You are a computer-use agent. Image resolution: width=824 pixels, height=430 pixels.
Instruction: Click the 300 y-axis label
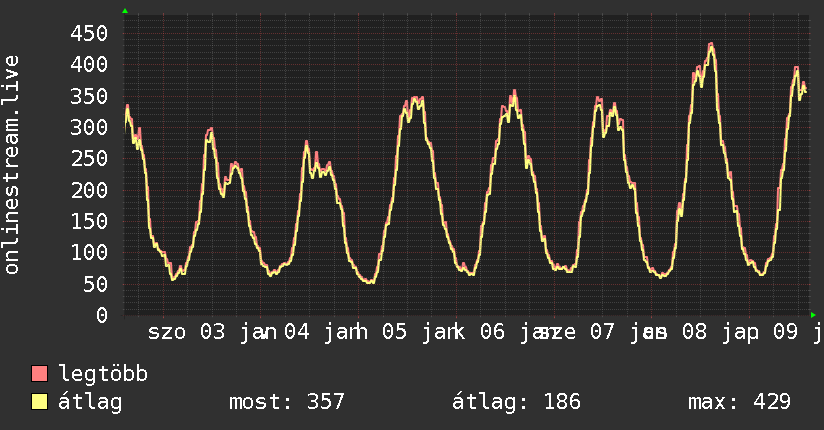tap(89, 127)
